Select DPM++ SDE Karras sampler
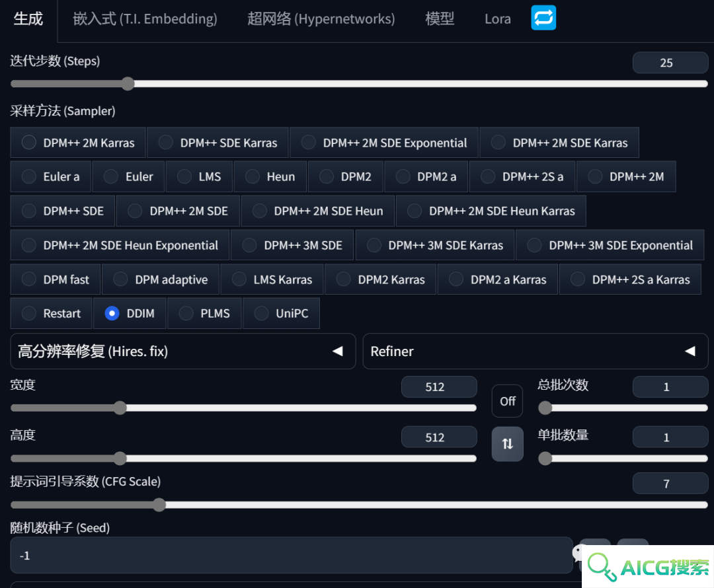Screen dimensions: 714x588 [218, 143]
